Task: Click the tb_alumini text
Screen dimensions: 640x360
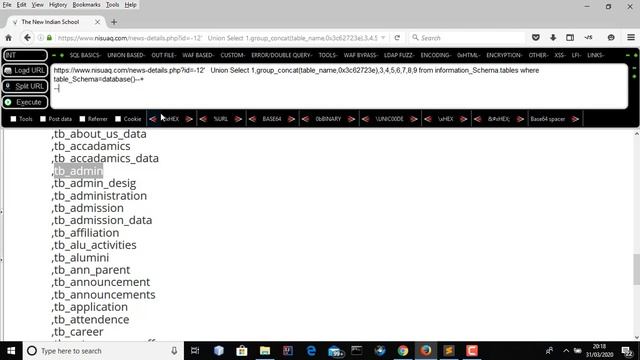Action: (x=81, y=258)
